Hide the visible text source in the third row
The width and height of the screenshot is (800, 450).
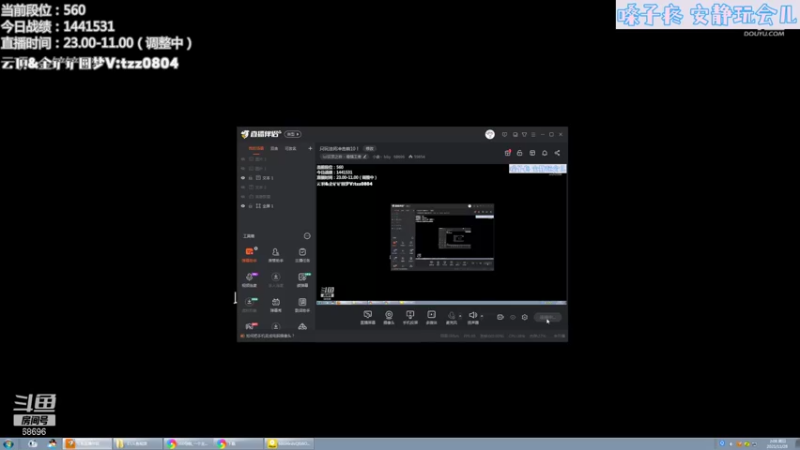(243, 178)
